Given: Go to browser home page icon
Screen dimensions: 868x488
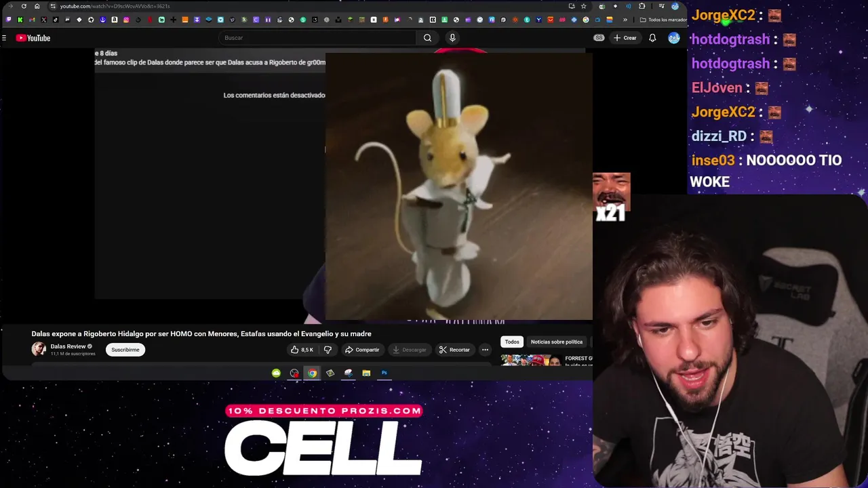Looking at the screenshot, I should (37, 6).
